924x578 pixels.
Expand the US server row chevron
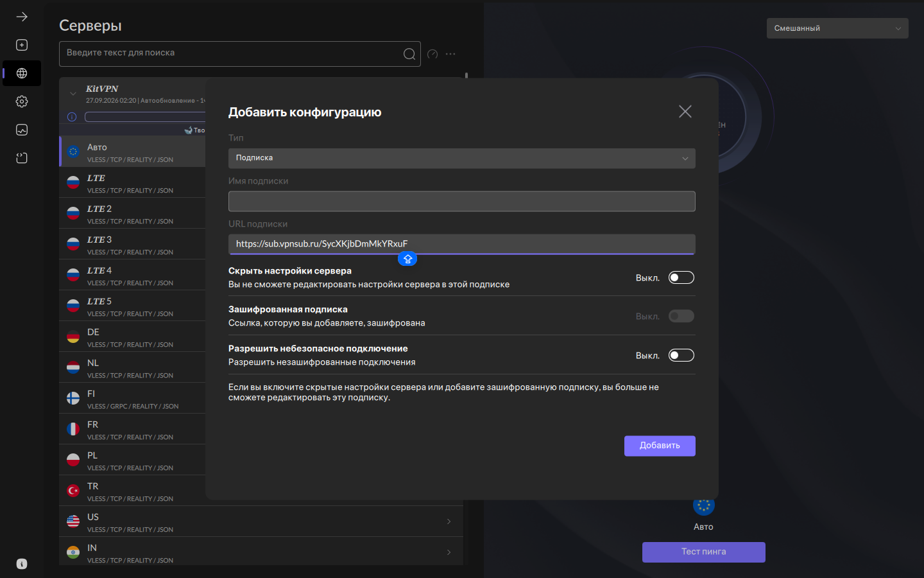pos(449,521)
